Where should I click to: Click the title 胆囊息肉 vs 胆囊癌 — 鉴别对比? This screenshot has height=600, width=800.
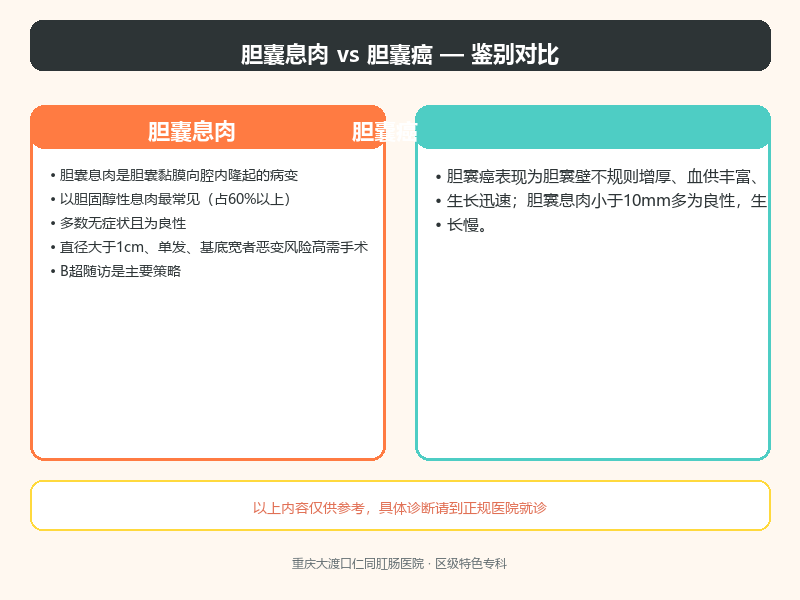coord(399,55)
